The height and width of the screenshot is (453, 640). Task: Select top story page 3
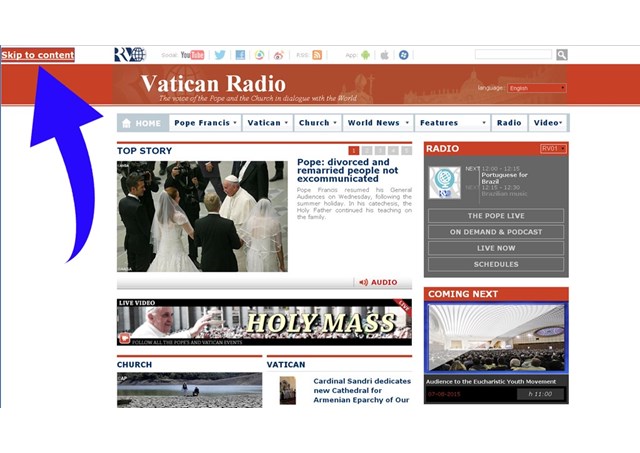click(380, 151)
